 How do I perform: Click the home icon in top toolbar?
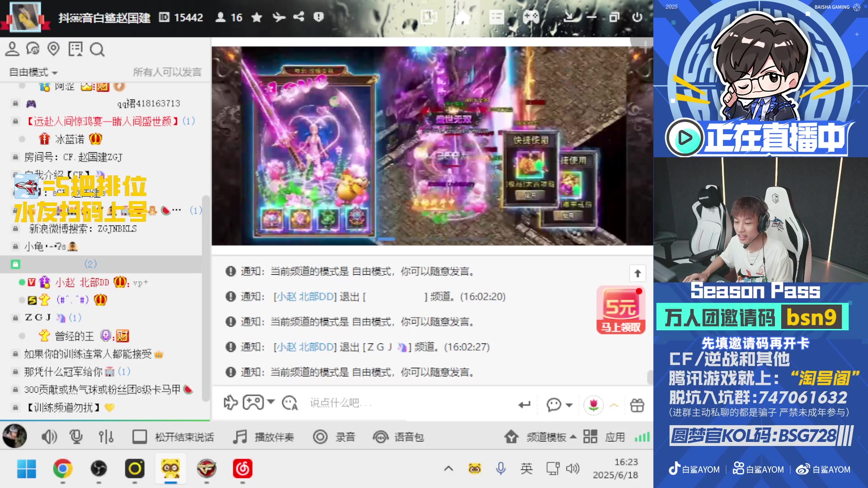pos(462,17)
